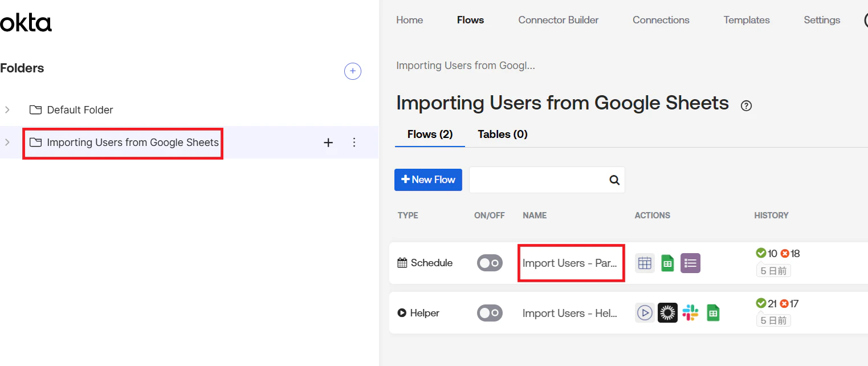Click the green success count 21 icon
Image resolution: width=868 pixels, height=366 pixels.
pos(761,303)
